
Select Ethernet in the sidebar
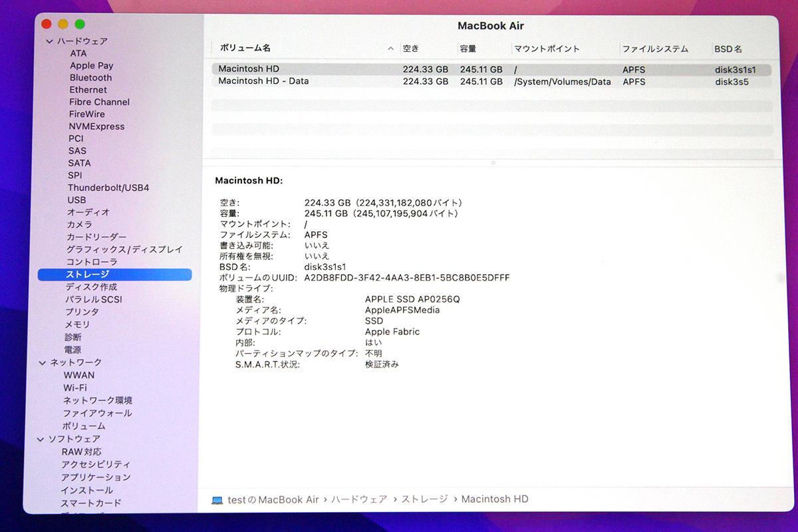click(88, 90)
